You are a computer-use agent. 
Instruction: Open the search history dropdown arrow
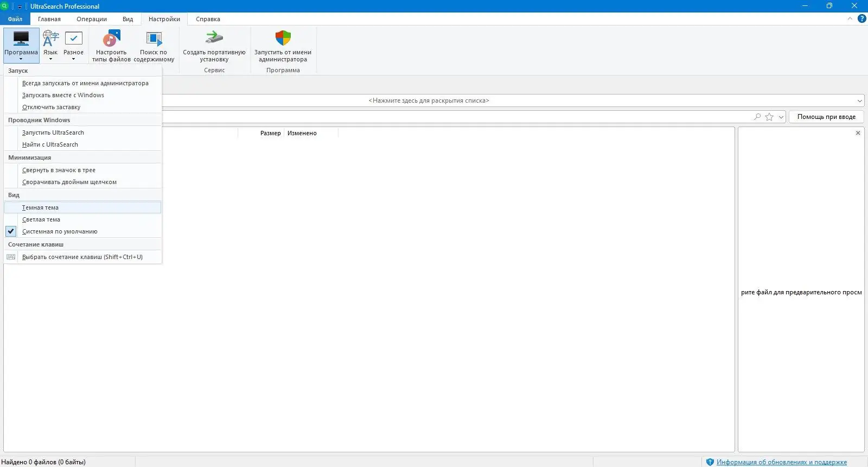coord(781,117)
